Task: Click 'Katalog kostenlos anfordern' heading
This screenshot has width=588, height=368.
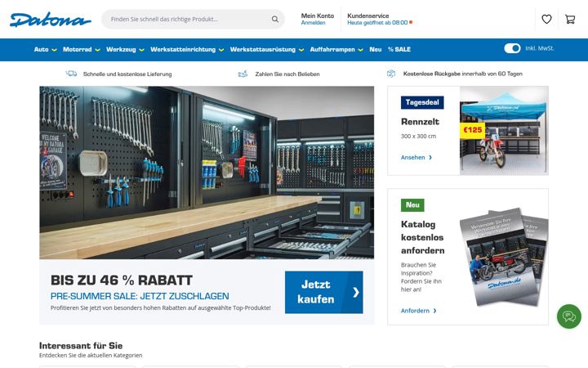Action: [423, 237]
